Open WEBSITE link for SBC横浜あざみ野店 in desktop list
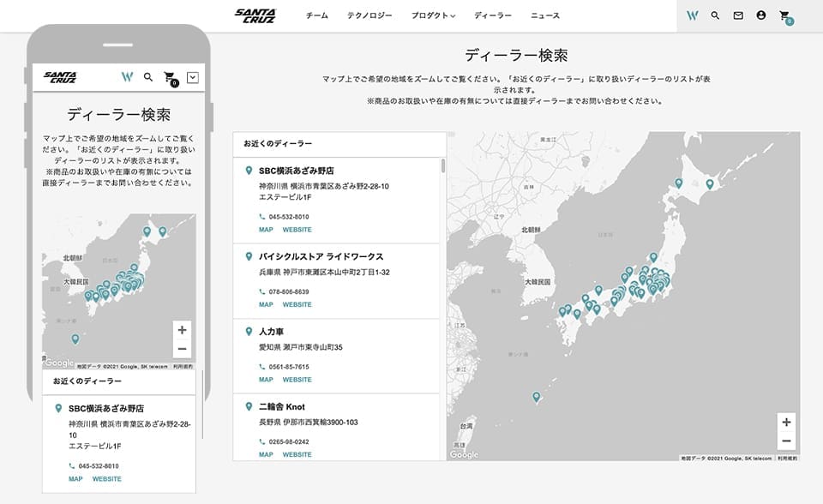 pos(297,230)
